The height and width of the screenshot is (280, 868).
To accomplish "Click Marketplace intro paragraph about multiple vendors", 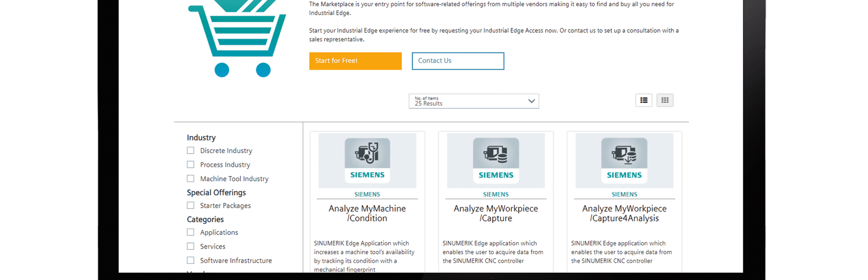I will pos(491,8).
